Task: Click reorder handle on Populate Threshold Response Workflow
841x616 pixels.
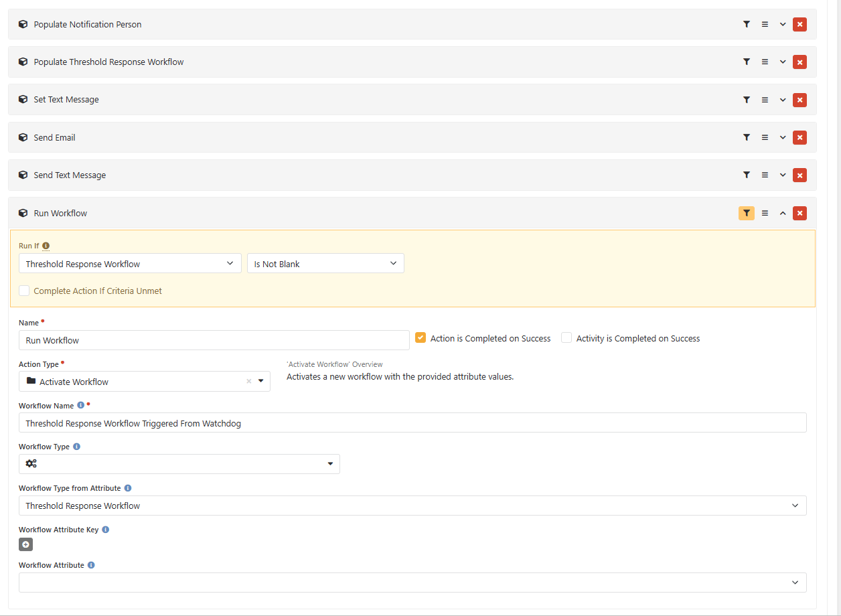Action: pos(765,62)
